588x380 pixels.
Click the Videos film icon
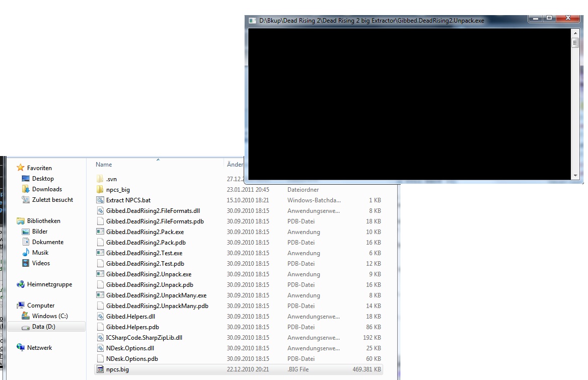(26, 263)
